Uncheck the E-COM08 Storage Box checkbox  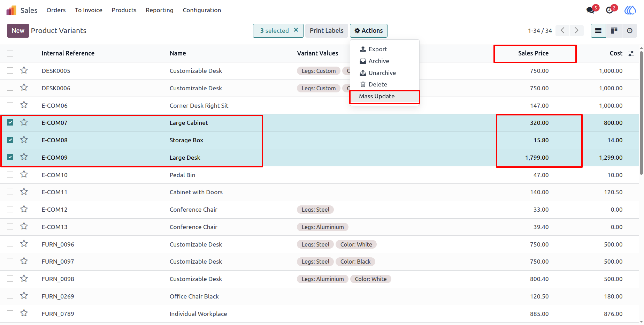(10, 140)
